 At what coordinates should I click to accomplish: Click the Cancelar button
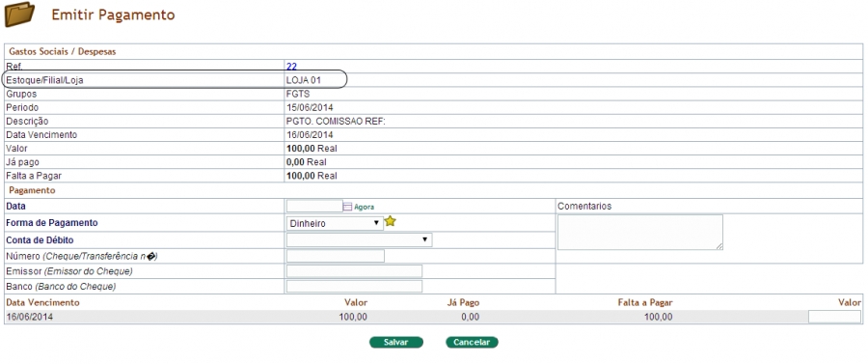[472, 343]
